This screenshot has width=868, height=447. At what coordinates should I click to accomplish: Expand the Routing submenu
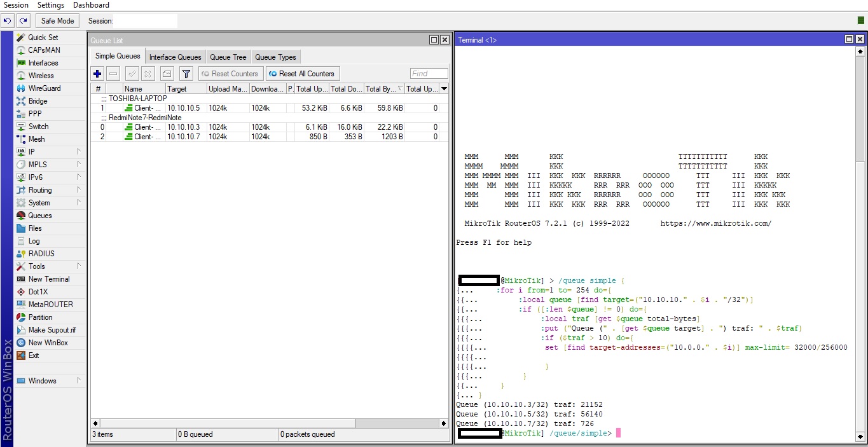[x=50, y=190]
